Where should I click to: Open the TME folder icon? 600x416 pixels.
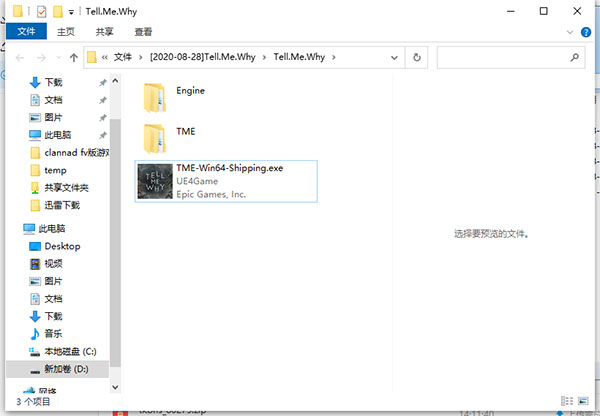click(155, 139)
